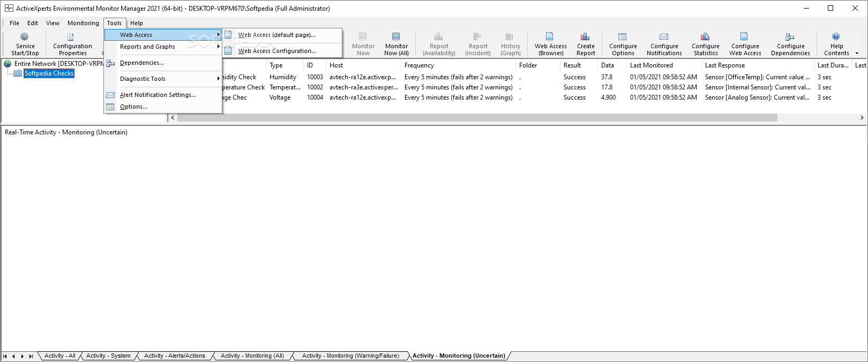The width and height of the screenshot is (868, 362).
Task: Sort by the Result column header
Action: tap(579, 65)
